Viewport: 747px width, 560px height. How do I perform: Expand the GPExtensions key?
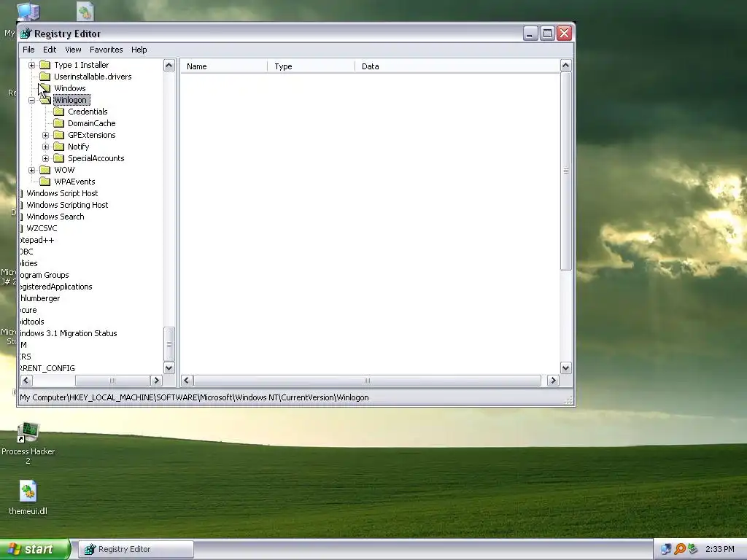46,135
